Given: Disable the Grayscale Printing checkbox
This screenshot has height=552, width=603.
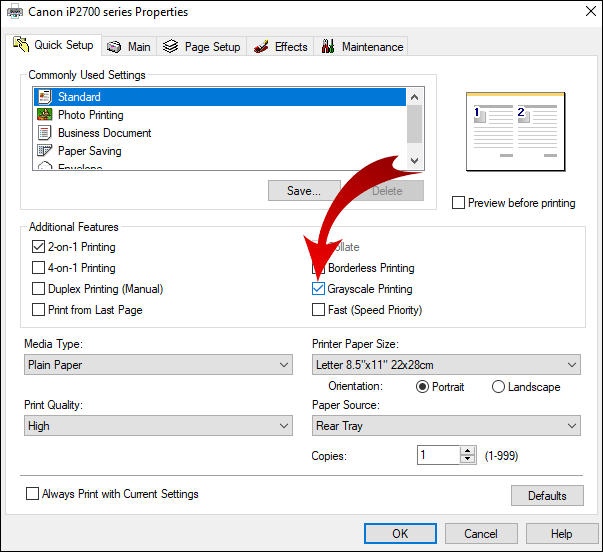Looking at the screenshot, I should click(319, 289).
